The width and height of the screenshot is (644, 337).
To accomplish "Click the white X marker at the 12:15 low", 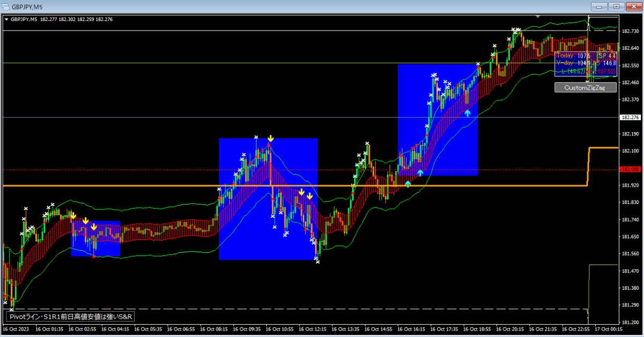I will [317, 261].
